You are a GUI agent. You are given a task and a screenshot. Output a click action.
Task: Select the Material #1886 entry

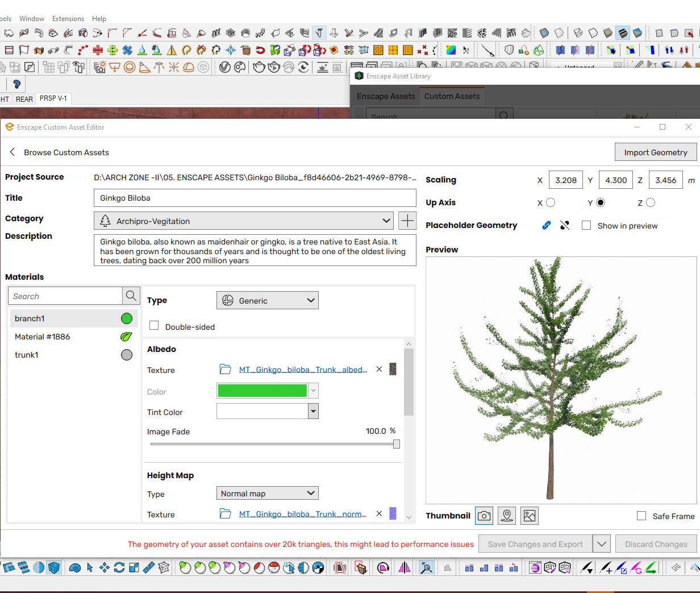[74, 337]
